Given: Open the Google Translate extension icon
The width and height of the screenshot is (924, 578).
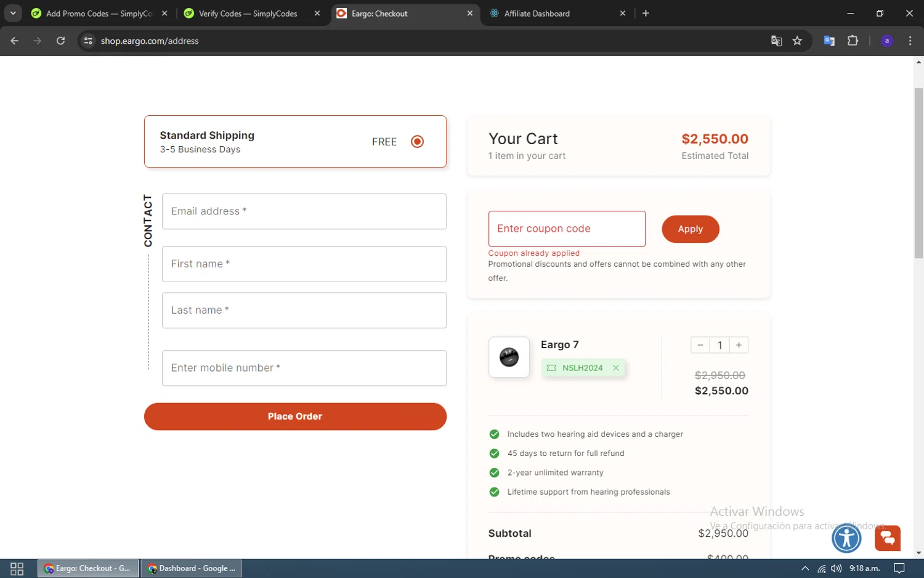Looking at the screenshot, I should click(829, 41).
